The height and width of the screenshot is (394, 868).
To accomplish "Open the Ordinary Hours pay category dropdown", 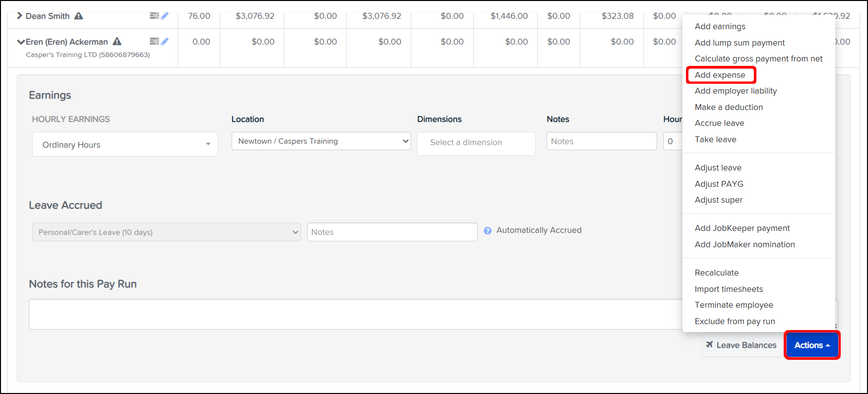I will [x=125, y=144].
